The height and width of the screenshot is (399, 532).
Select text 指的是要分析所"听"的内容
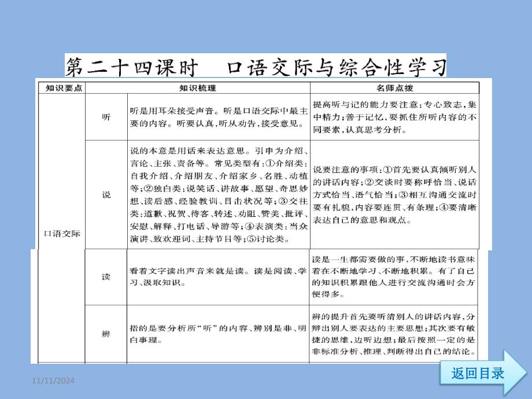189,328
